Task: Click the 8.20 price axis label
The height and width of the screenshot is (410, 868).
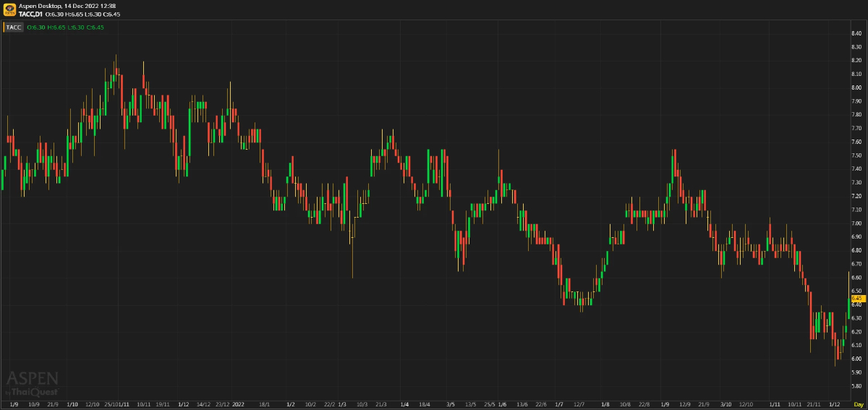Action: tap(857, 61)
